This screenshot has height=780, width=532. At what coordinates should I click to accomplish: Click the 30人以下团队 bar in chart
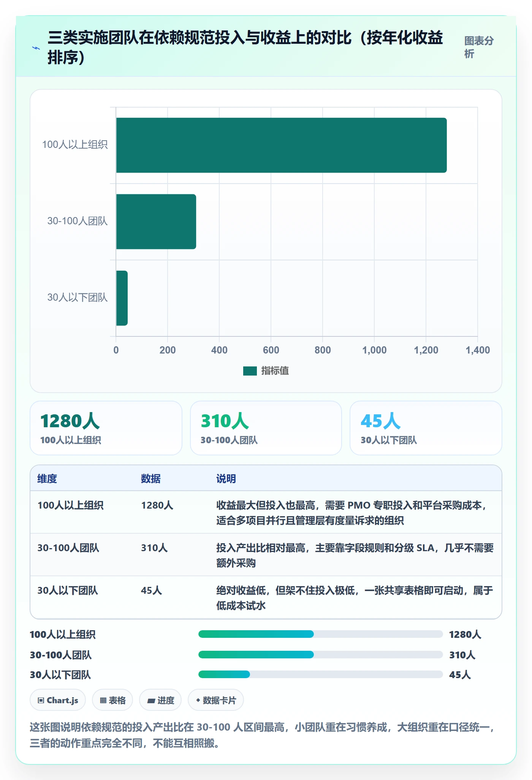tap(122, 298)
